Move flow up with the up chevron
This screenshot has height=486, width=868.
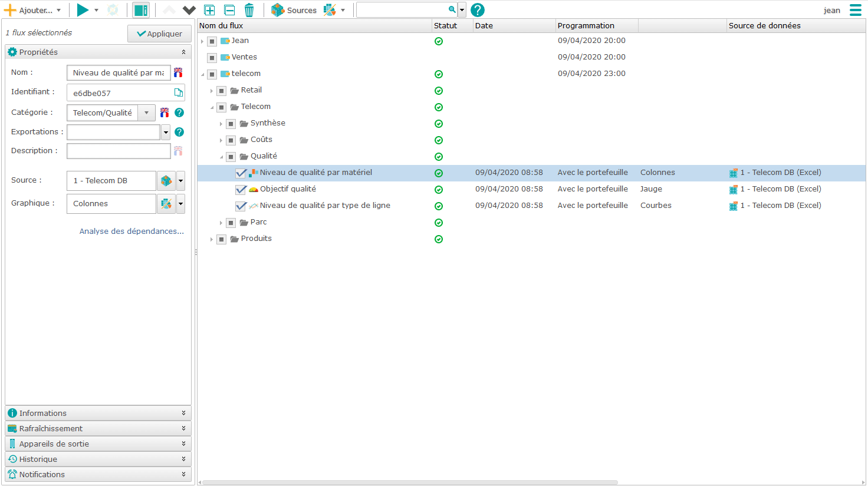pyautogui.click(x=169, y=10)
